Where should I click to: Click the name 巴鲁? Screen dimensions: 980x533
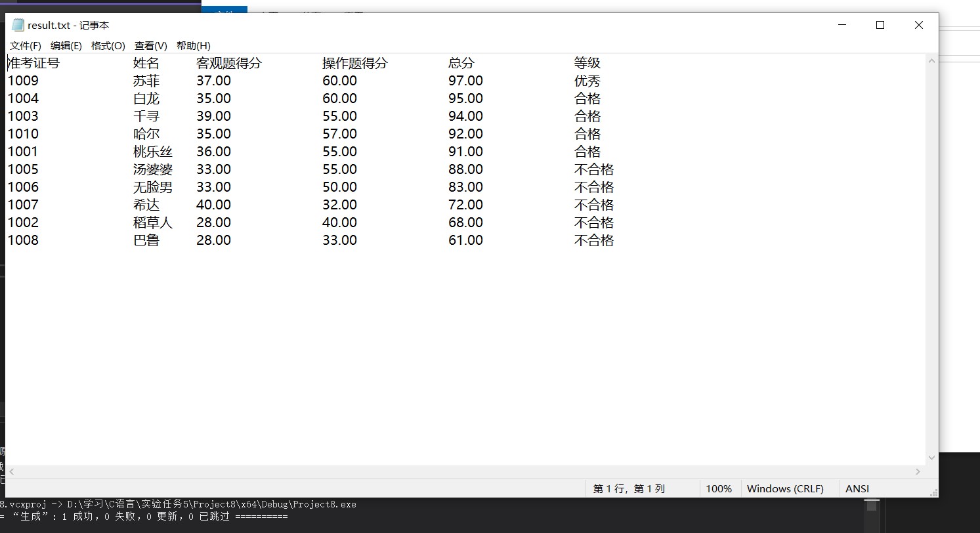click(146, 240)
